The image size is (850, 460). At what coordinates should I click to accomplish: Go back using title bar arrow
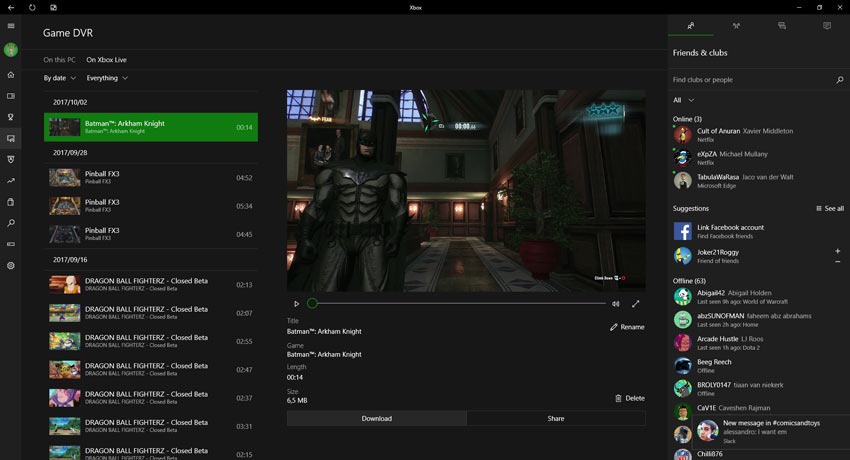11,8
